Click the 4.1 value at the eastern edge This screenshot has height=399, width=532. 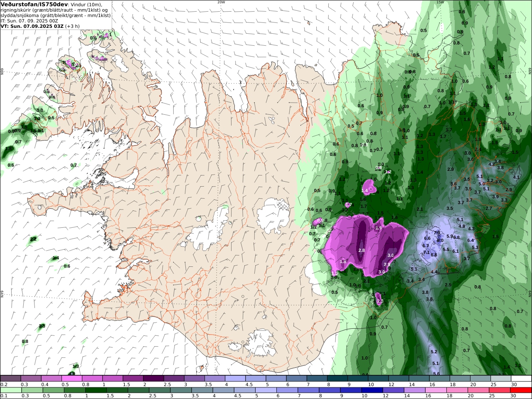[517, 177]
